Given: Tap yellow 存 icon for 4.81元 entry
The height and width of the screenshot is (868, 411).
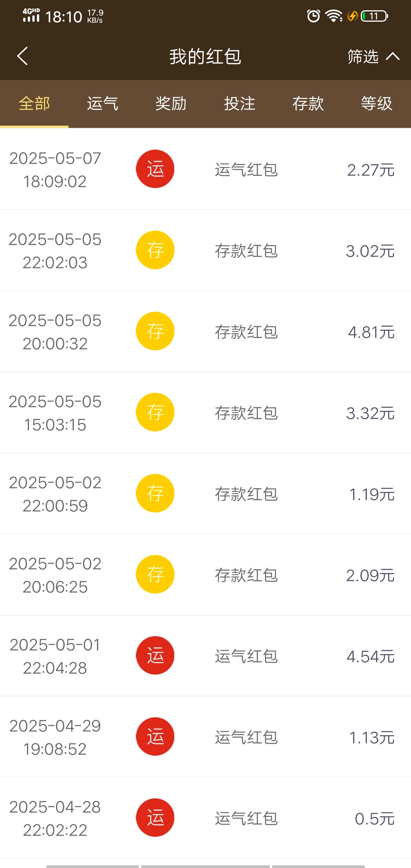Looking at the screenshot, I should [x=155, y=331].
